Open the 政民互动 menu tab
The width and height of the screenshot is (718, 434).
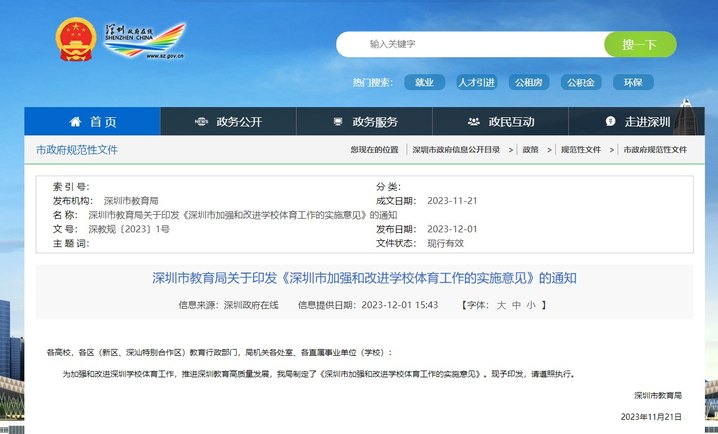click(x=511, y=122)
